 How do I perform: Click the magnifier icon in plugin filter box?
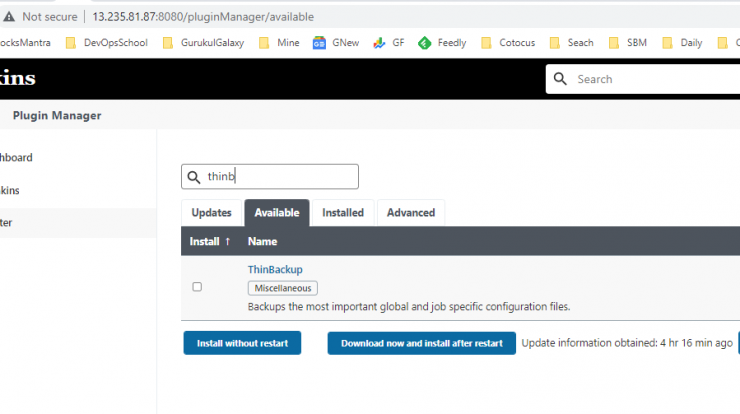click(x=193, y=177)
